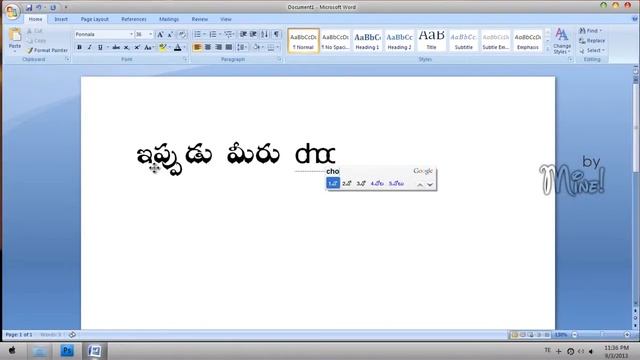
Task: Open the font name dropdown
Action: pos(131,34)
